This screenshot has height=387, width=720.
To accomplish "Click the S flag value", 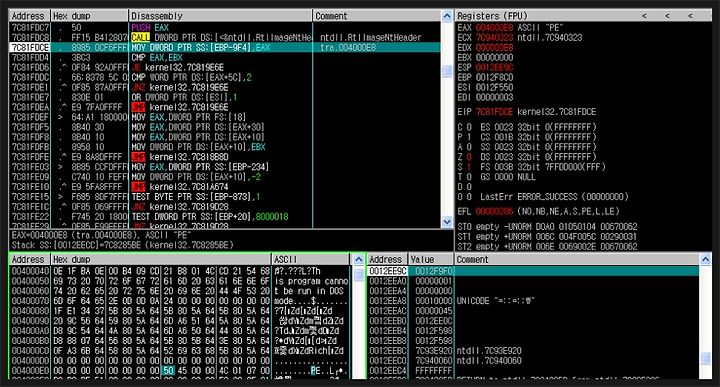I will click(x=469, y=167).
